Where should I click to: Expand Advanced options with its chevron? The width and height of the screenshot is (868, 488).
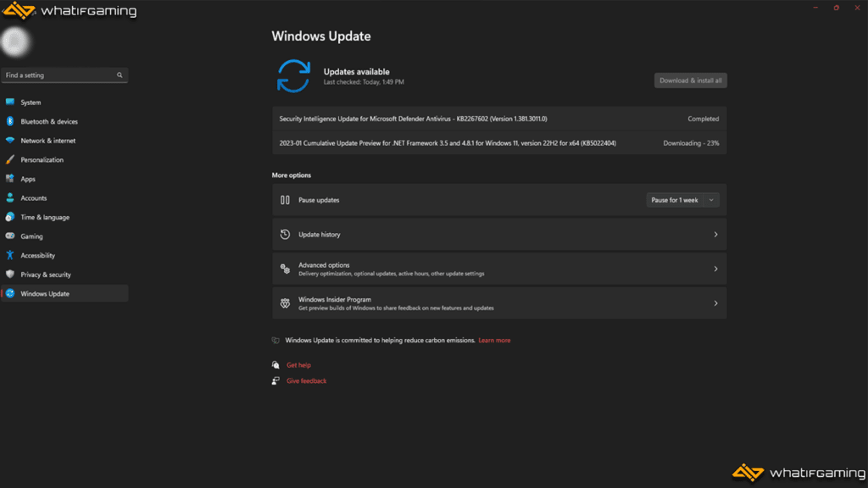[715, 269]
